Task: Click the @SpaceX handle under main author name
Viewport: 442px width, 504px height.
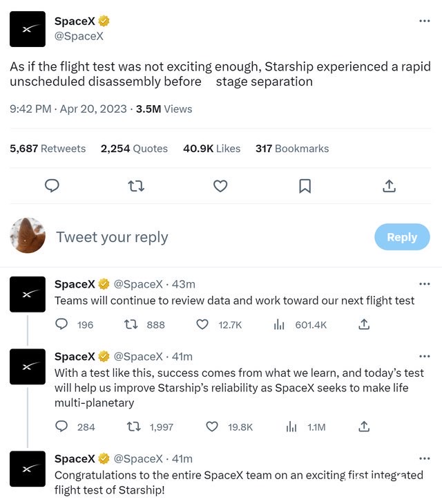Action: point(79,36)
